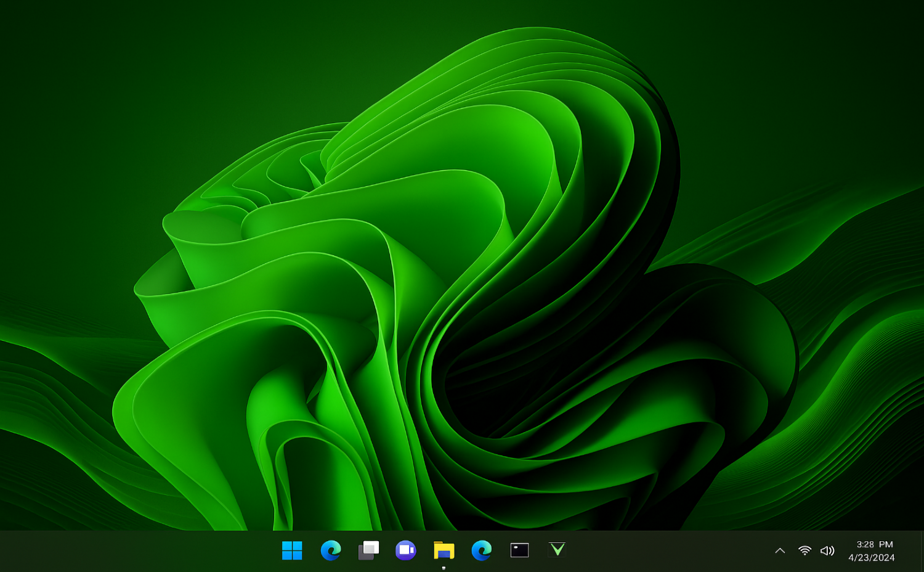
Task: Adjust system volume from the speaker control
Action: click(827, 550)
